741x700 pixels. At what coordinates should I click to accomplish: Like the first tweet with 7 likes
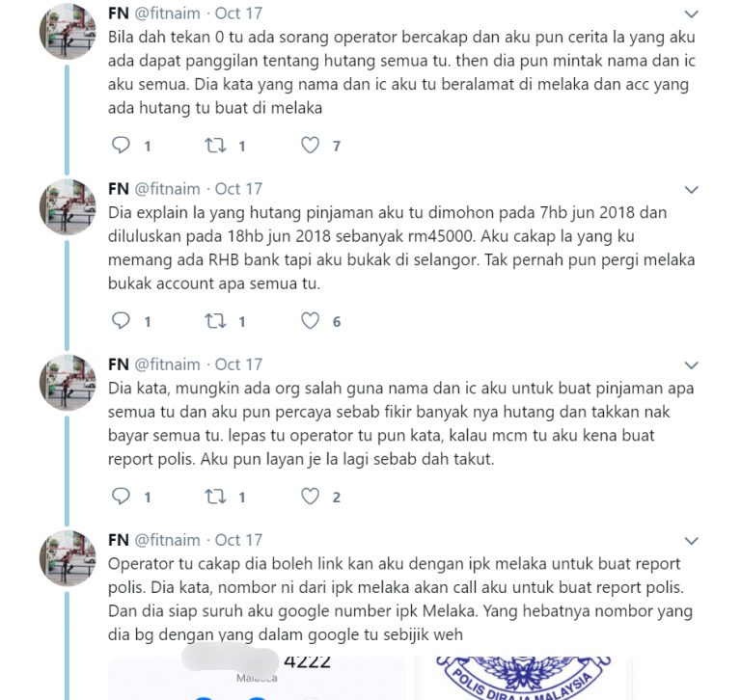[x=310, y=145]
